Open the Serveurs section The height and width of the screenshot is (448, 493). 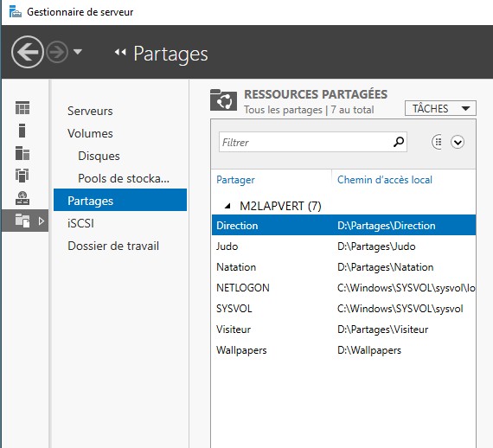(90, 111)
